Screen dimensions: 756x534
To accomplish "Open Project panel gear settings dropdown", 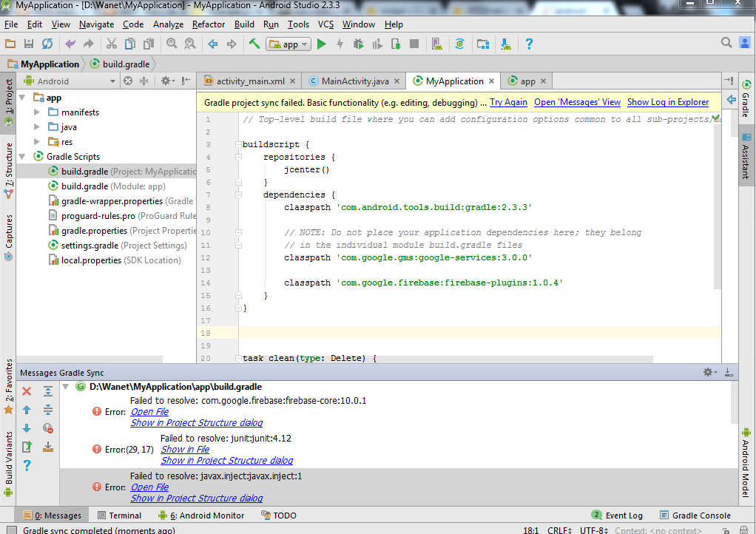I will click(167, 81).
